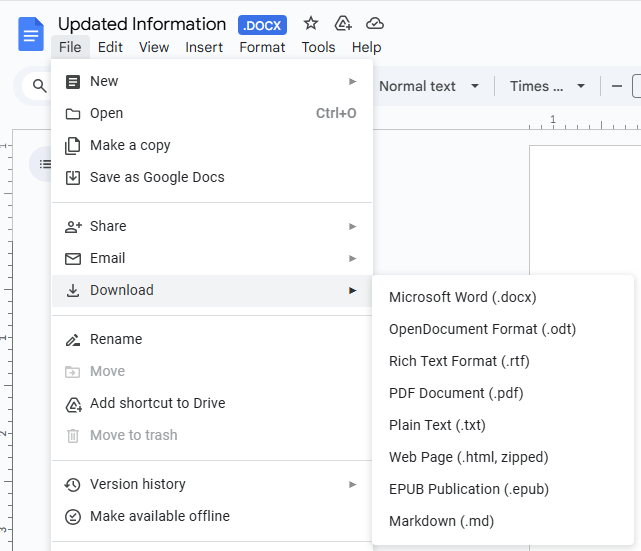Select Make available offline
This screenshot has width=641, height=551.
tap(160, 516)
